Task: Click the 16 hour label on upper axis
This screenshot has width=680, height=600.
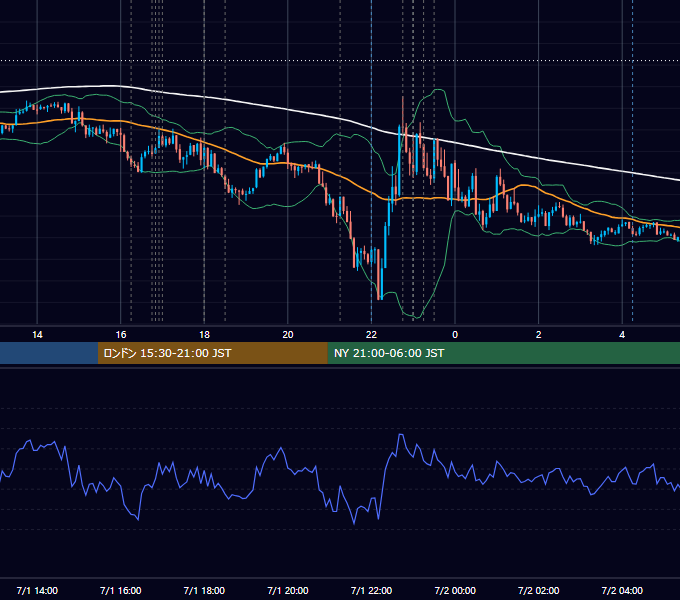Action: 121,335
